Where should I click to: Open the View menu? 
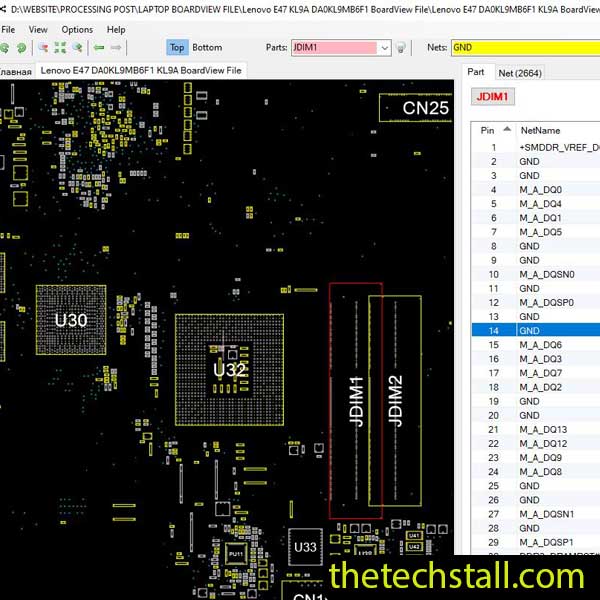[38, 29]
